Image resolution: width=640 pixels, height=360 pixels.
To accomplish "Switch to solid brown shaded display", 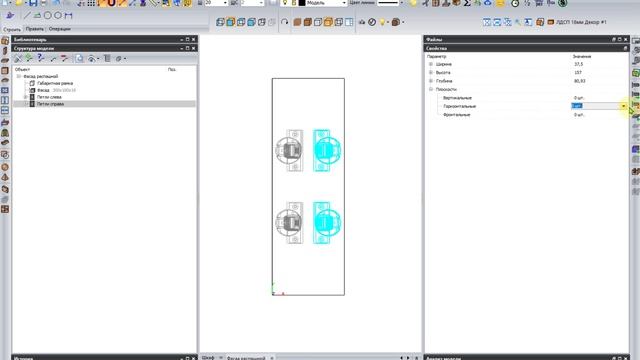I will pyautogui.click(x=297, y=22).
